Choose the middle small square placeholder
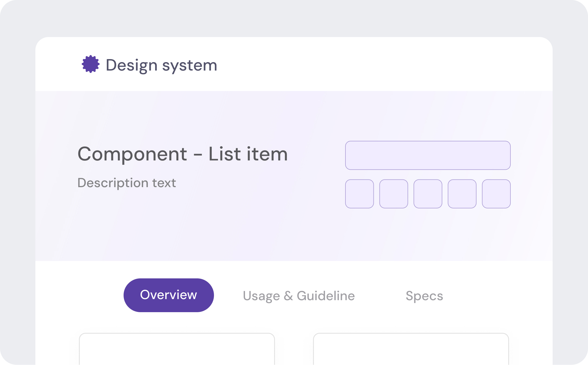588x365 pixels. tap(428, 194)
